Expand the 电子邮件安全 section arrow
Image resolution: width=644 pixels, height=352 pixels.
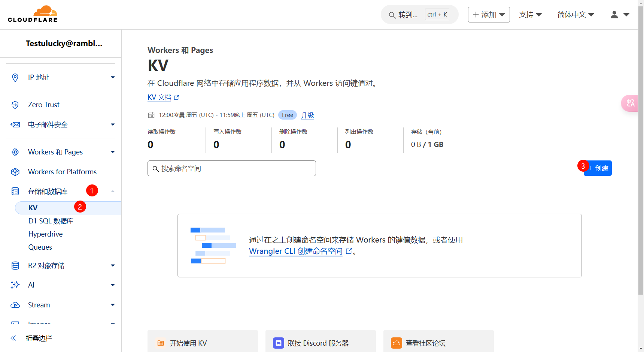(113, 124)
